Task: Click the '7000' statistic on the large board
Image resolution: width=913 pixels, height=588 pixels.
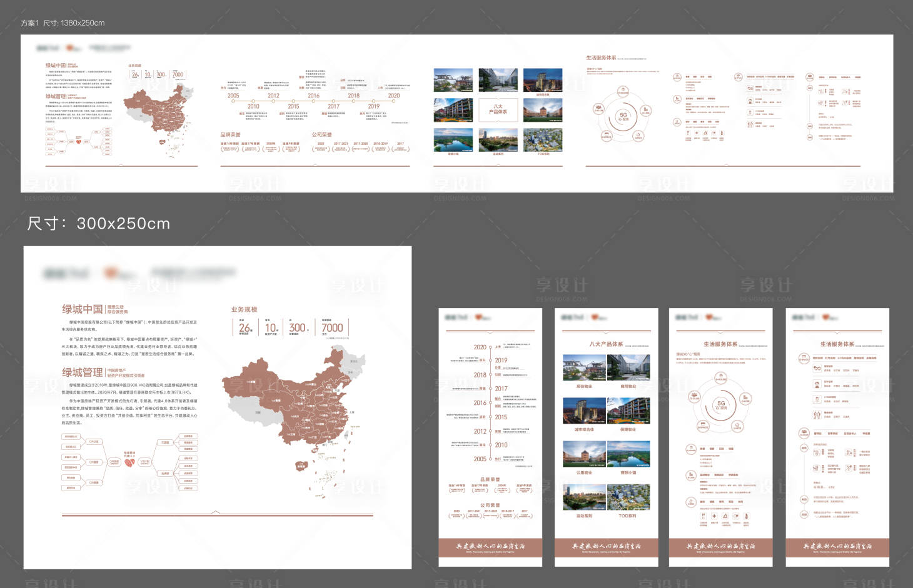Action: (x=332, y=327)
